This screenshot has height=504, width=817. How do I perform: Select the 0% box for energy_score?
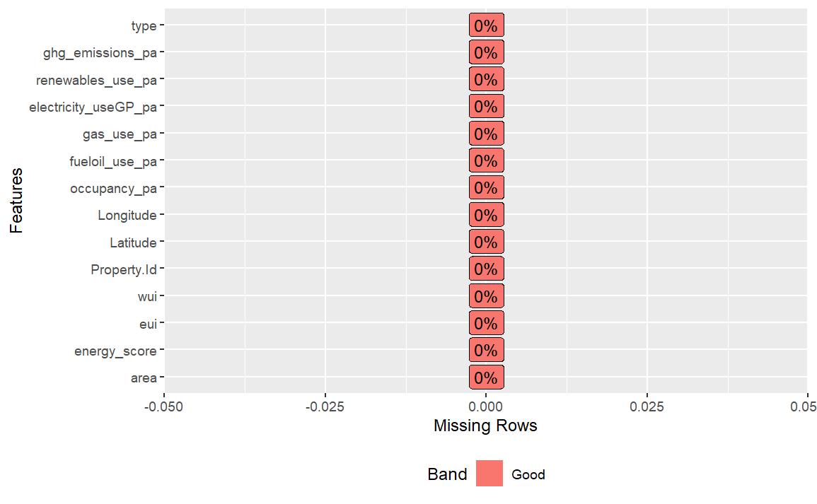(x=486, y=351)
